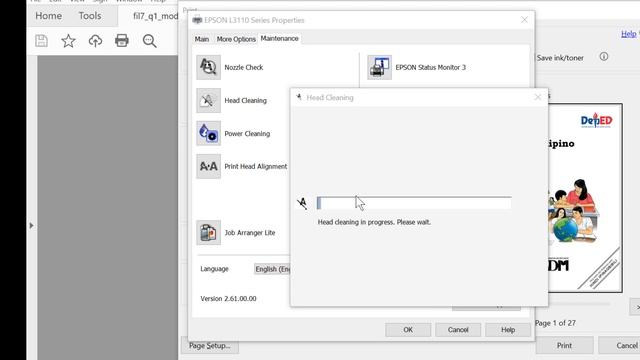Click the info icon beside Save ink/toner
Viewport: 640px width, 360px height.
604,57
